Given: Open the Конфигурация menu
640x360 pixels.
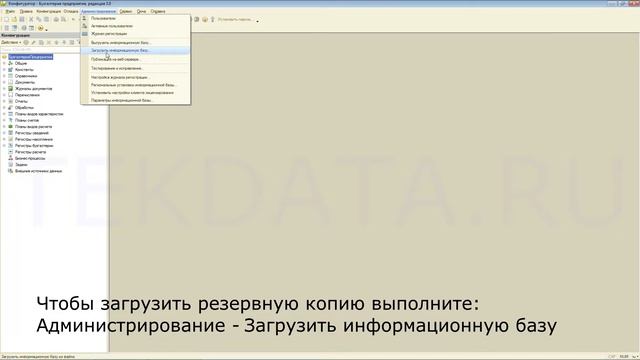Looking at the screenshot, I should point(48,11).
